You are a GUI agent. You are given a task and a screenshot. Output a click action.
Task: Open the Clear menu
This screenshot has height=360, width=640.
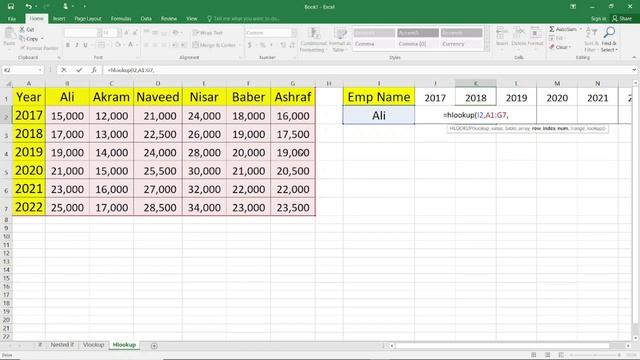click(559, 47)
